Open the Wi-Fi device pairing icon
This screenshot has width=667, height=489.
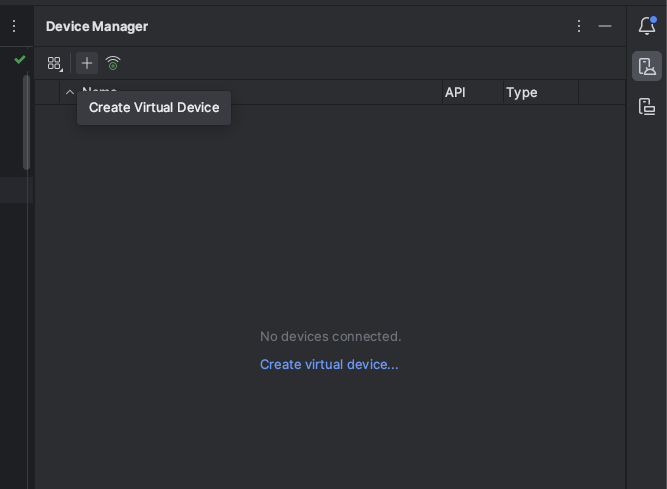point(113,63)
